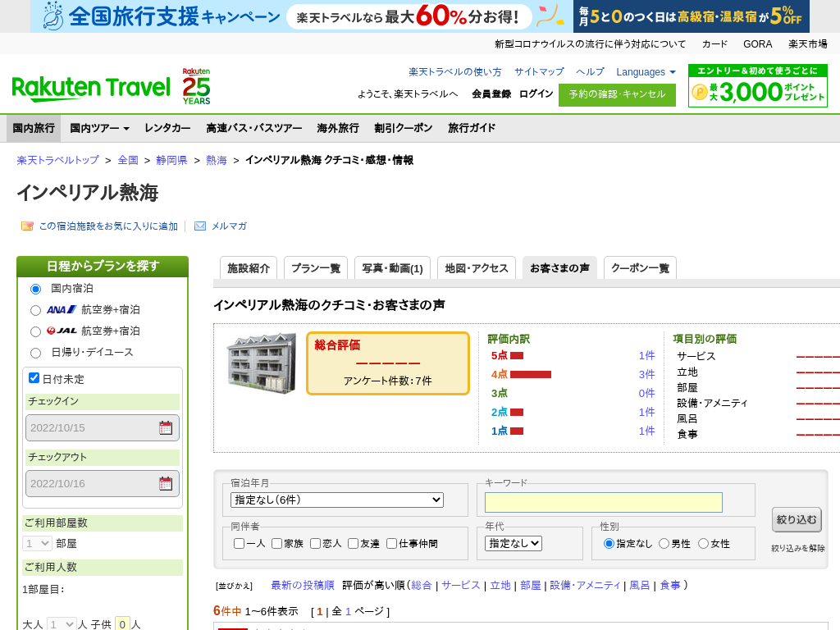This screenshot has height=630, width=840.
Task: Select 指定なし gender radio button
Action: pos(609,544)
